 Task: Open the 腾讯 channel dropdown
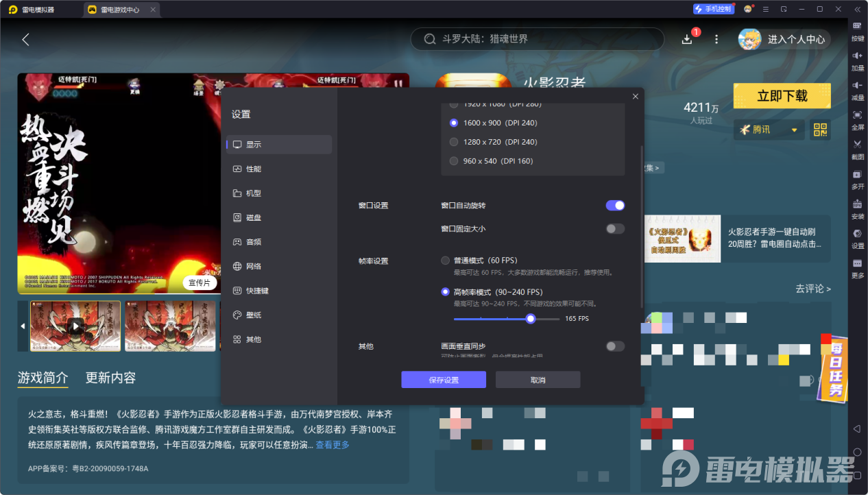[769, 130]
